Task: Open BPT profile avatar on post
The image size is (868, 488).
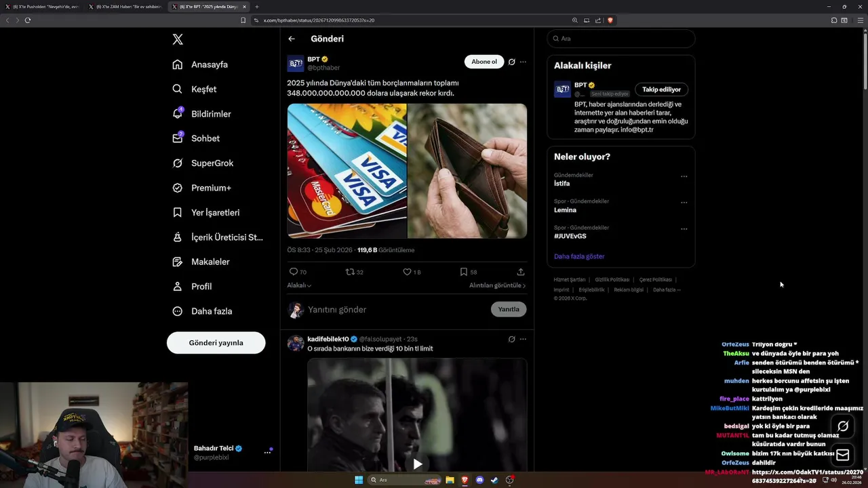Action: 296,64
